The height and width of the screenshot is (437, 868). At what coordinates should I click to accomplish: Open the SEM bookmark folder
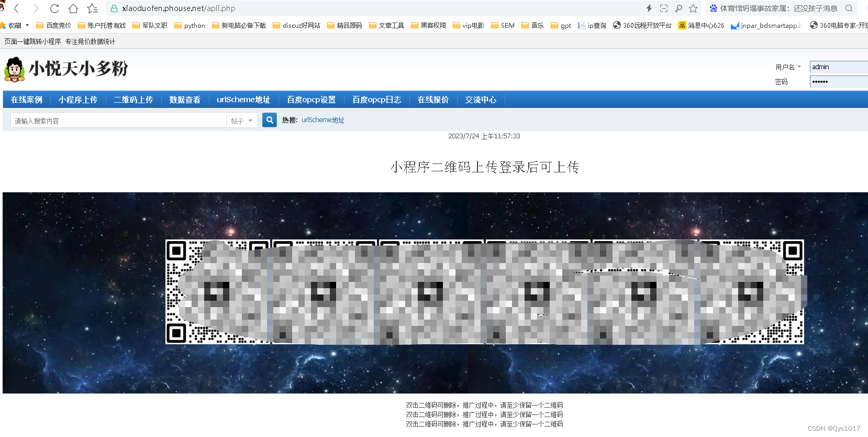pos(503,25)
